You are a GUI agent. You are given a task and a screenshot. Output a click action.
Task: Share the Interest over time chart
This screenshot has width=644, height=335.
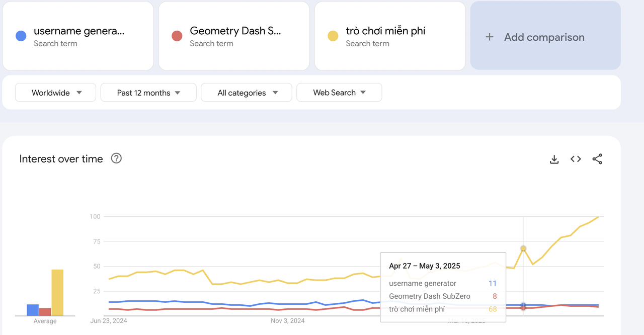pos(597,159)
